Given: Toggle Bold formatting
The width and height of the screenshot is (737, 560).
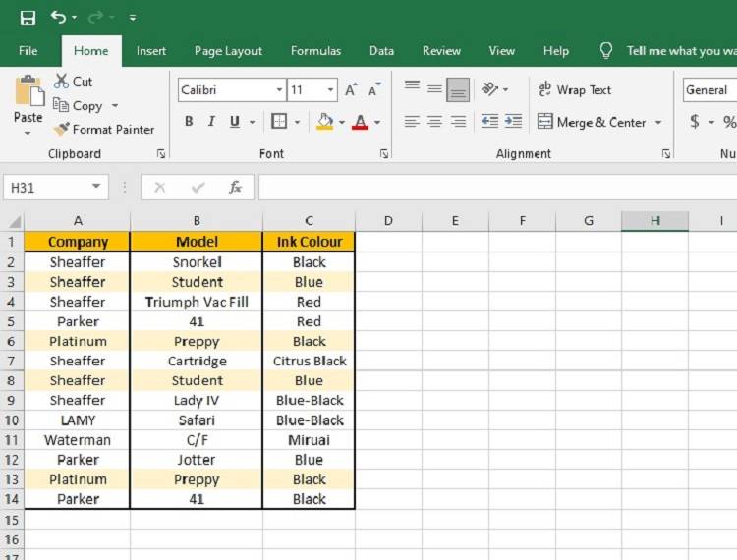Looking at the screenshot, I should (189, 122).
